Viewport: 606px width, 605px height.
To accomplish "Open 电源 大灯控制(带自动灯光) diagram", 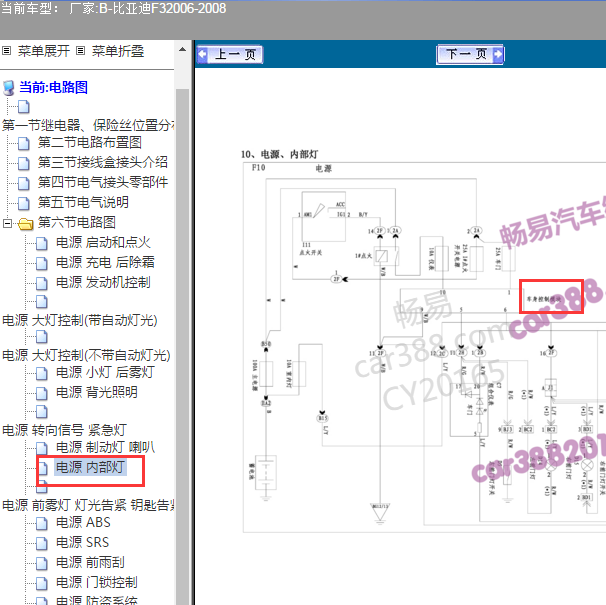I will 80,320.
